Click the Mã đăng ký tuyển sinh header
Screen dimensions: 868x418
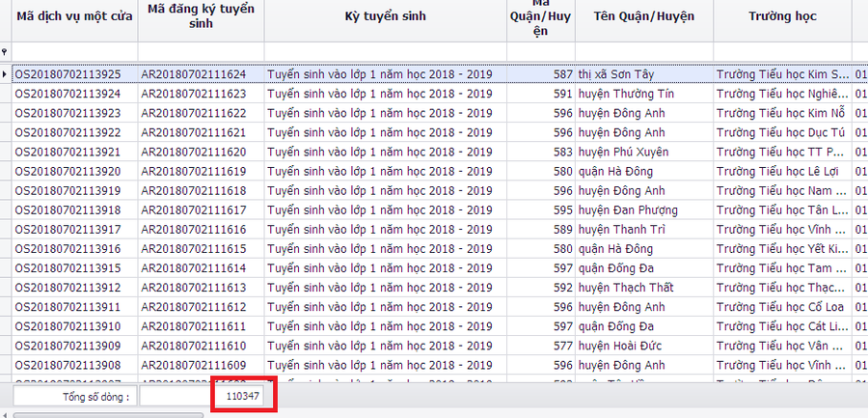point(200,17)
